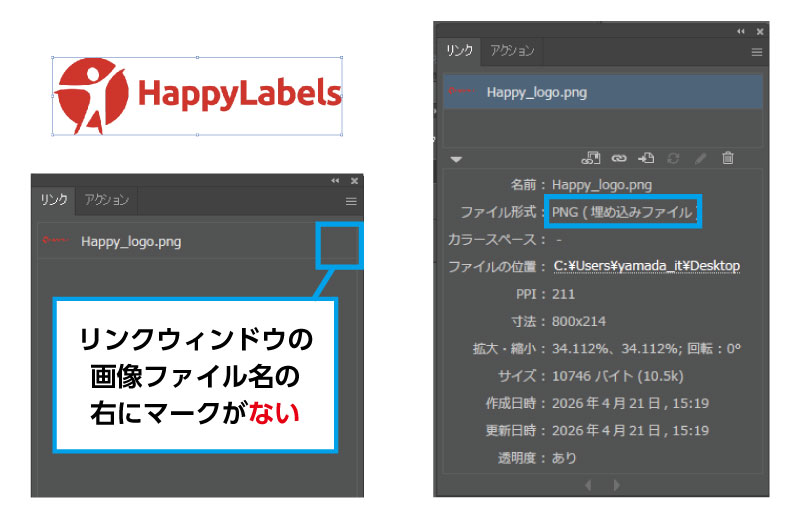Click the trash icon in the Links panel toolbar

[x=728, y=158]
